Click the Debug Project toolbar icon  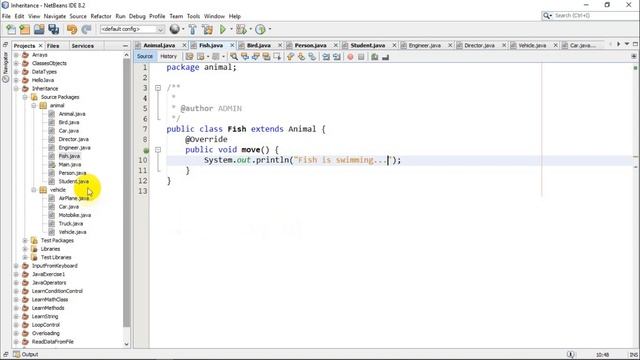(241, 29)
